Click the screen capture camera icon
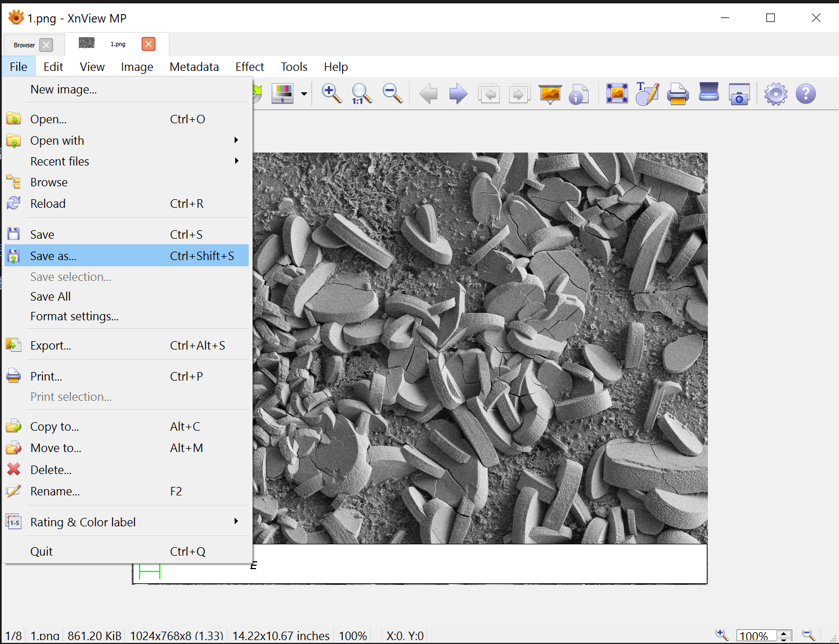This screenshot has height=644, width=839. pyautogui.click(x=739, y=94)
